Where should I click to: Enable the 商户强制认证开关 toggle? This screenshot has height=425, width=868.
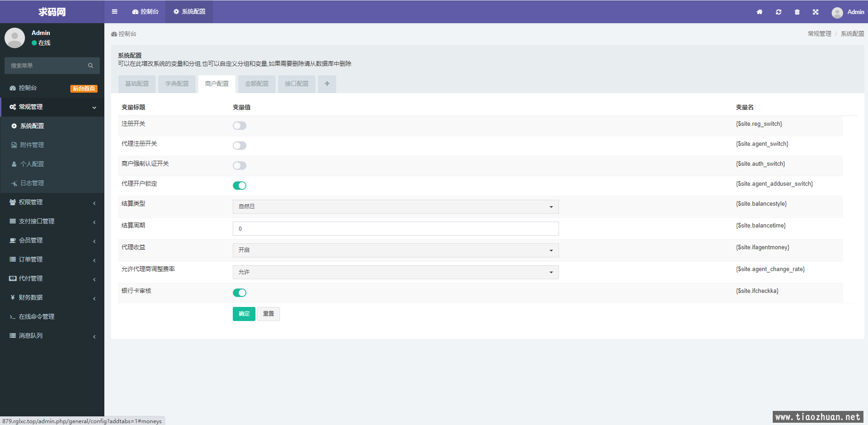pyautogui.click(x=240, y=166)
